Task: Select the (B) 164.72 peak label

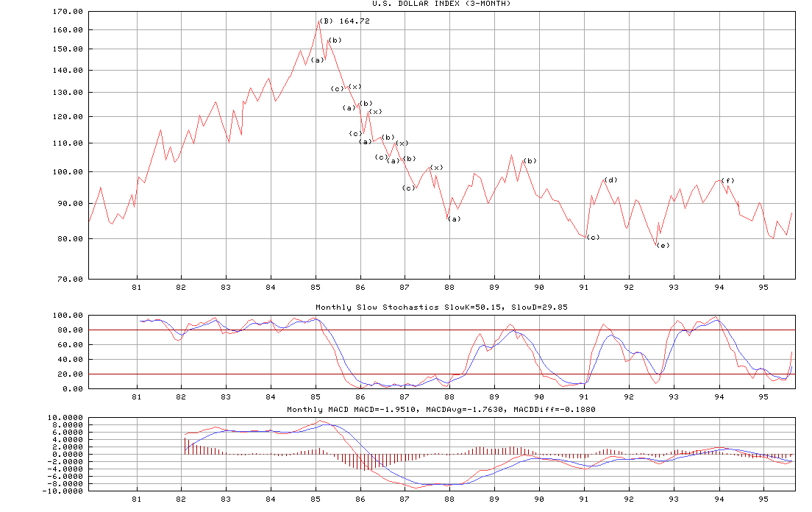Action: point(345,21)
